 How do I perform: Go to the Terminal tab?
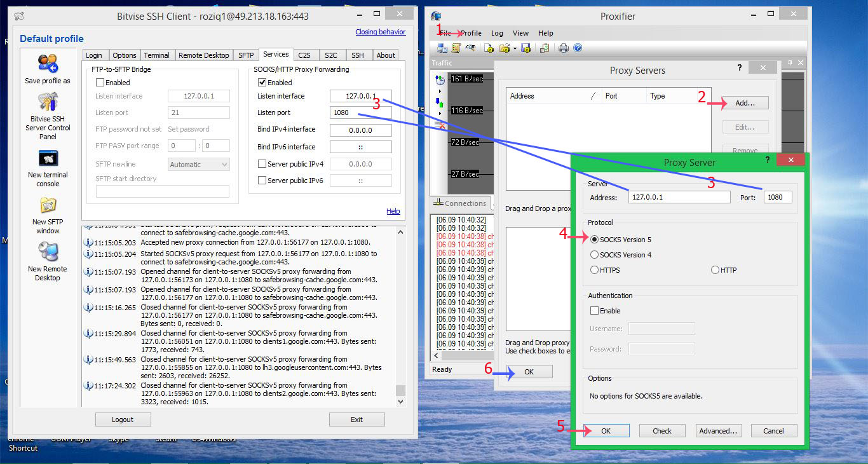156,55
